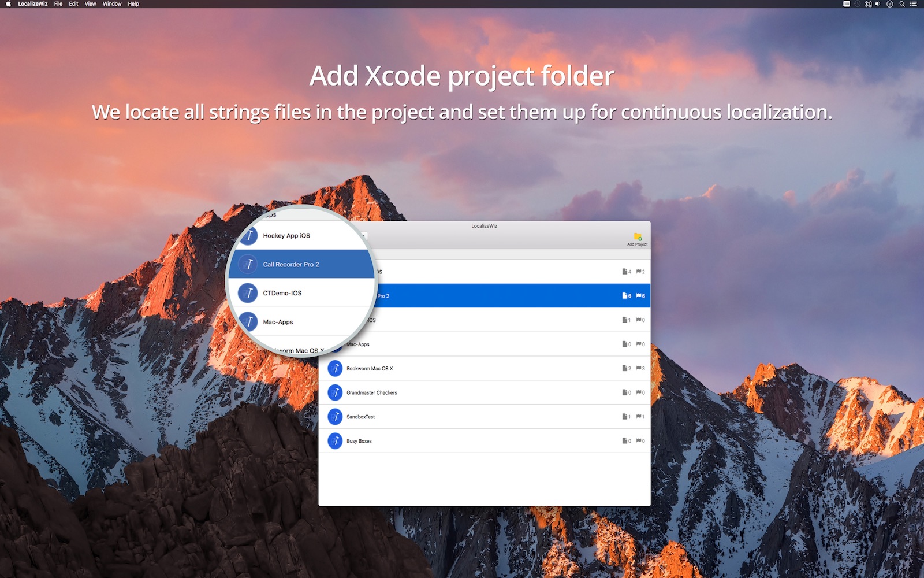The height and width of the screenshot is (578, 924).
Task: Select the Busy Boxes project icon
Action: 335,441
